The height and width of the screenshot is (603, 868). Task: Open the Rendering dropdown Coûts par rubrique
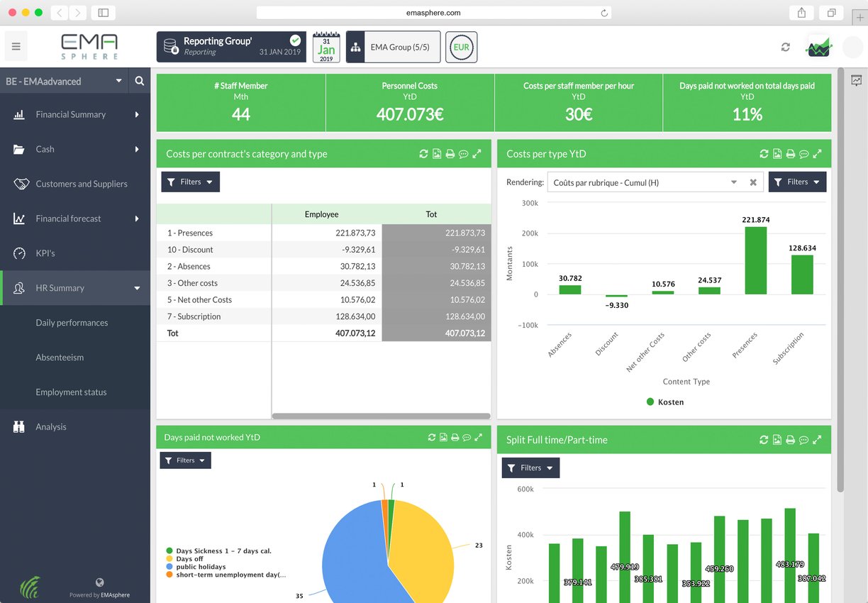(x=652, y=182)
